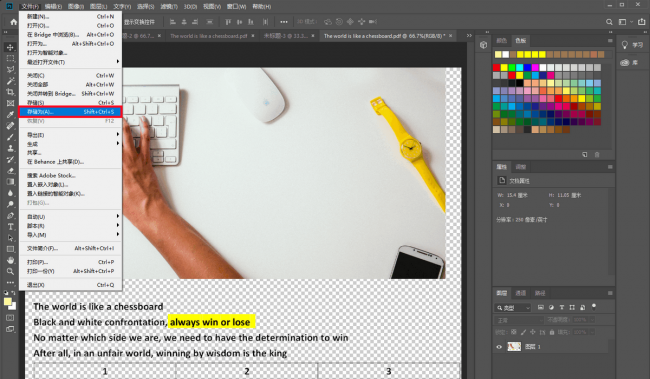Expand the Open Recent submenu

(70, 62)
